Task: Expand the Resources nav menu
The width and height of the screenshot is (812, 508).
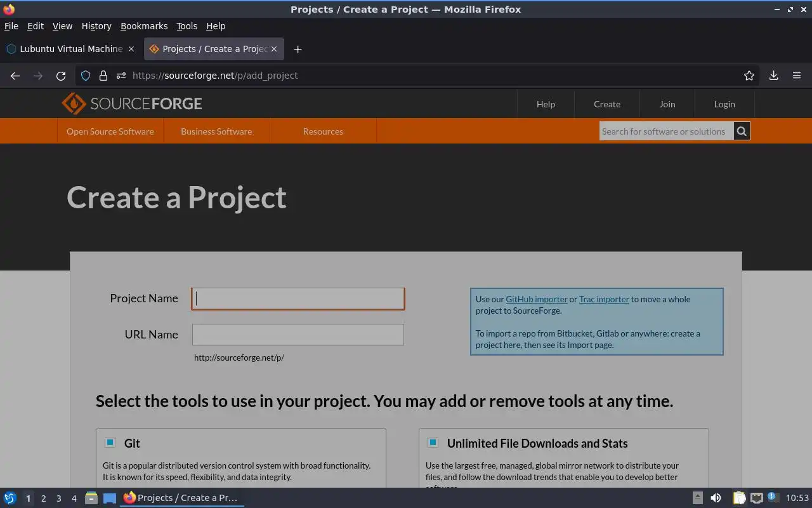Action: (323, 131)
